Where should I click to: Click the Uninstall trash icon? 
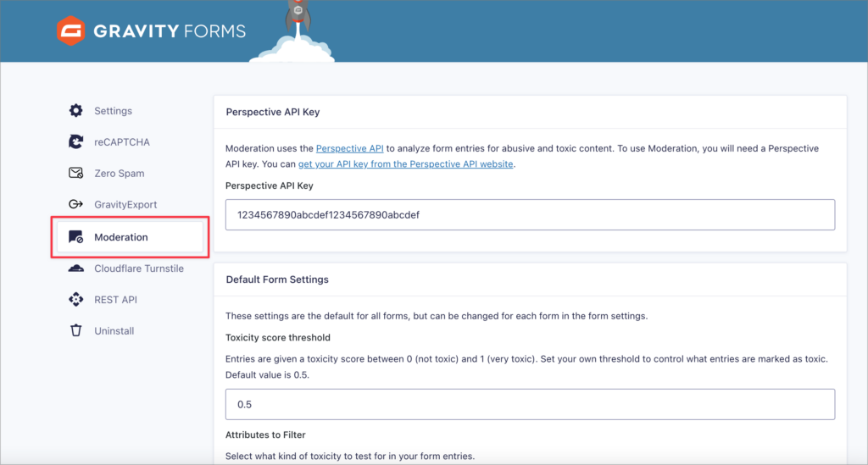pyautogui.click(x=75, y=330)
